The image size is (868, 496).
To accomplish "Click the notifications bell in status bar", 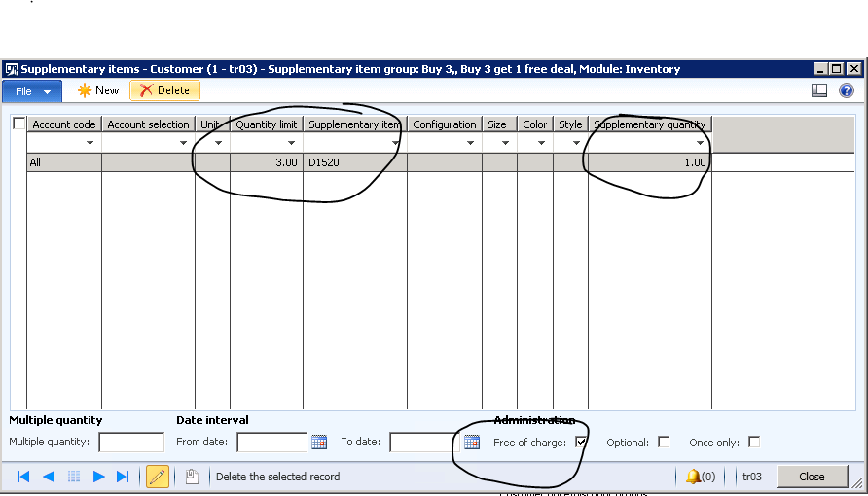I will click(x=693, y=477).
